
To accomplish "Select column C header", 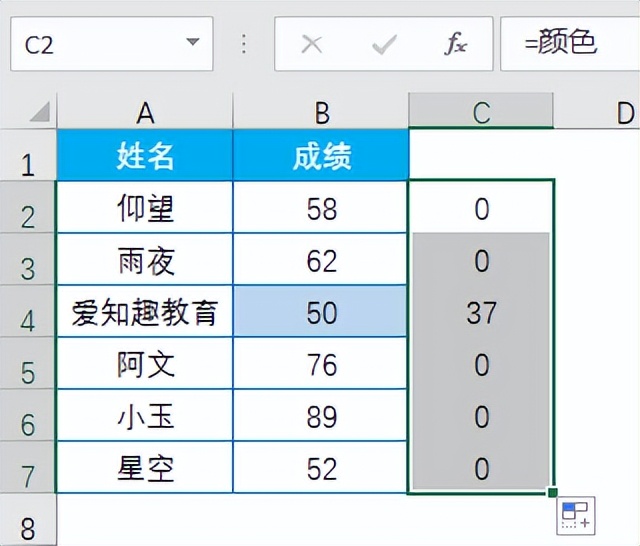I will tap(481, 111).
